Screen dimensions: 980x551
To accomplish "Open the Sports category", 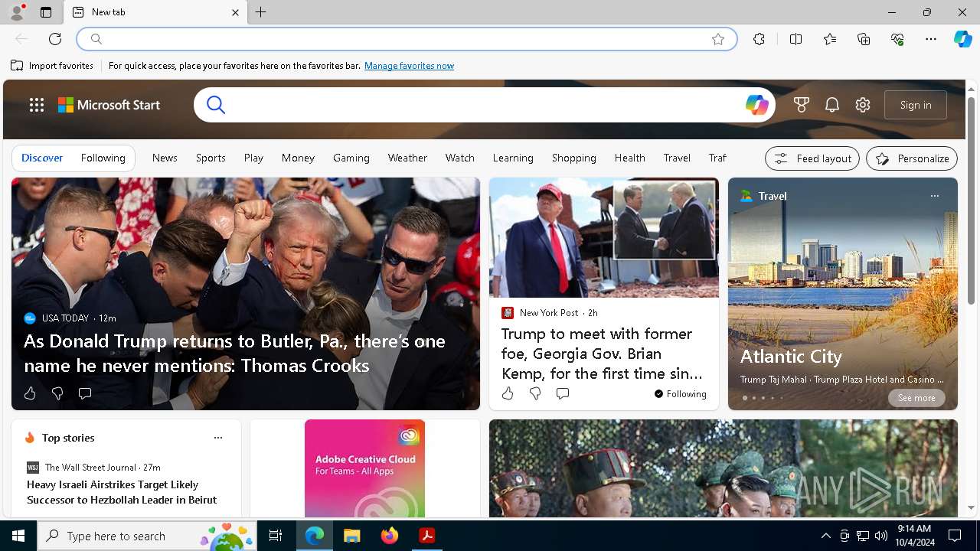I will pyautogui.click(x=211, y=158).
